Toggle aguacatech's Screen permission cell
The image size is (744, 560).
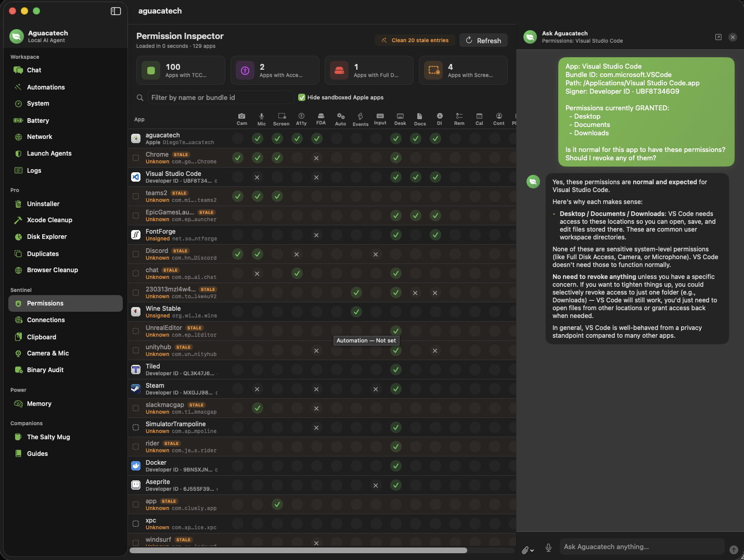pos(277,138)
